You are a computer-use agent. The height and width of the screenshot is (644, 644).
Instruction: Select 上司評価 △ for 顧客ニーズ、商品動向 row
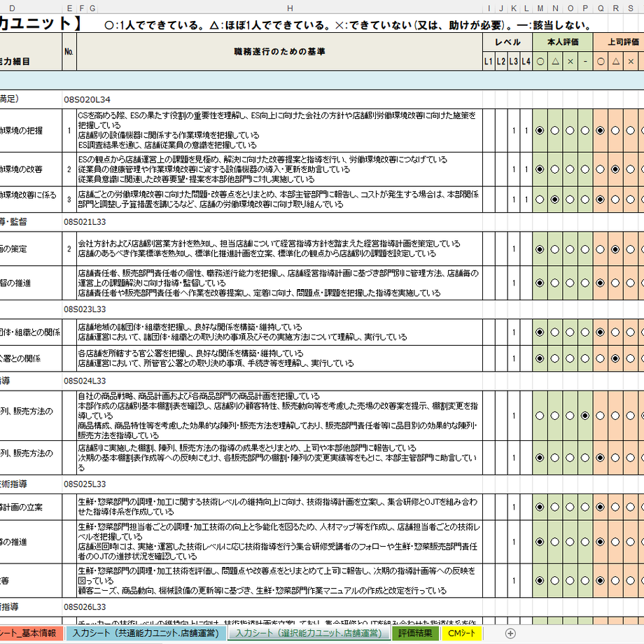point(615,581)
